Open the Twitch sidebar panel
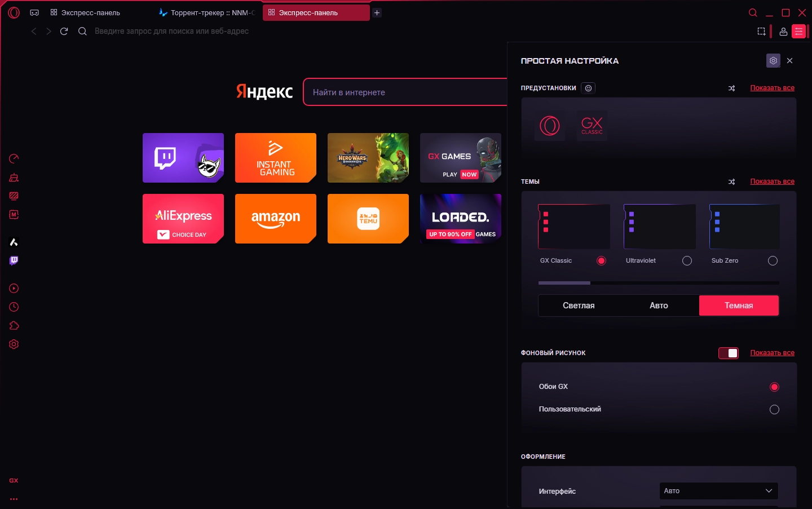This screenshot has width=812, height=509. click(x=14, y=261)
